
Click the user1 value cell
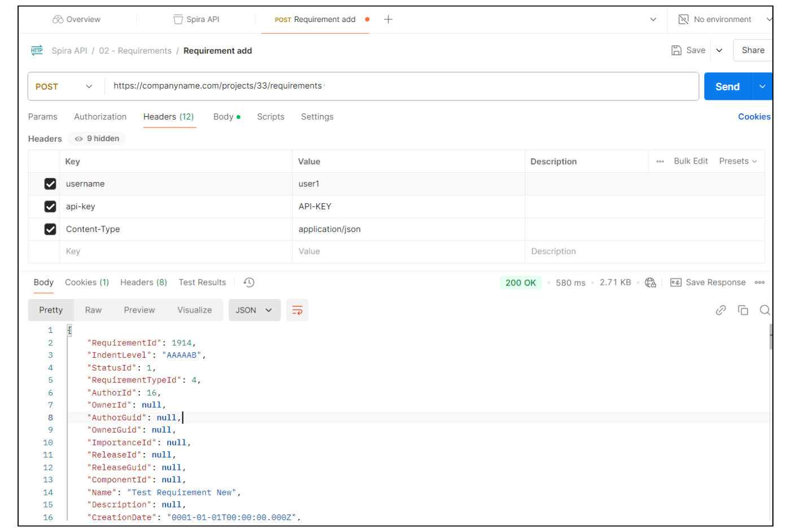tap(408, 184)
